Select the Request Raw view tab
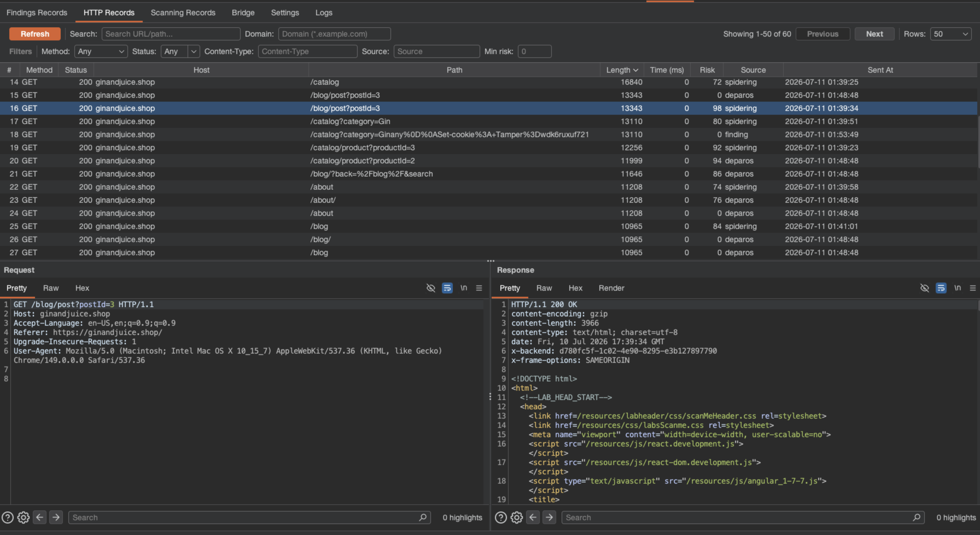Image resolution: width=980 pixels, height=535 pixels. [51, 288]
